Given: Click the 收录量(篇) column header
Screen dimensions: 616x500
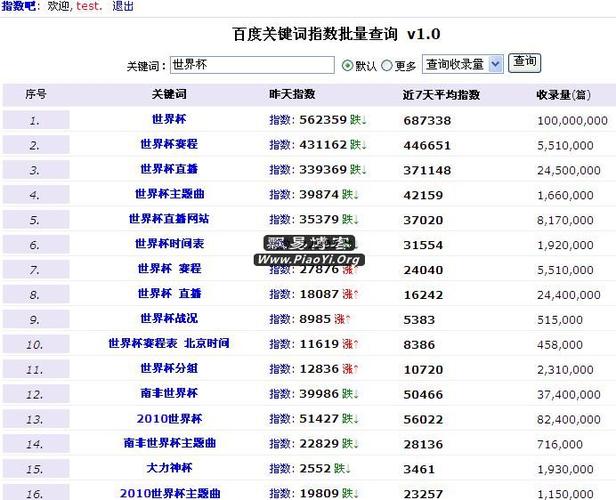Looking at the screenshot, I should click(x=564, y=95).
